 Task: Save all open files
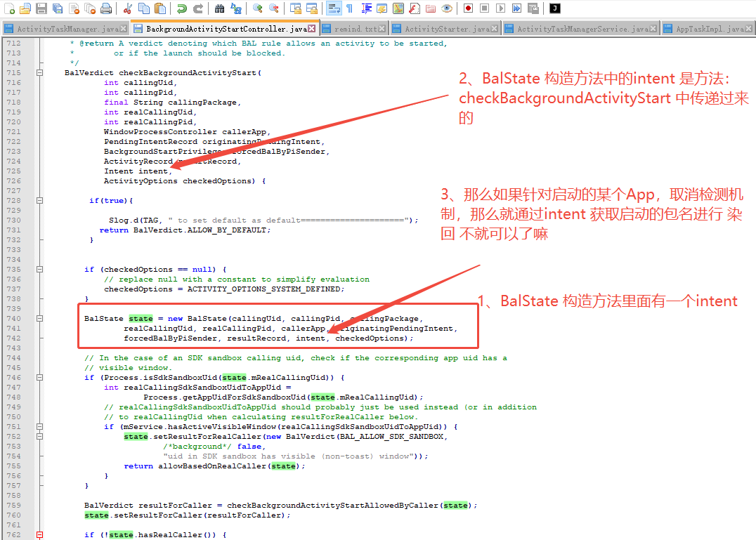tap(58, 8)
